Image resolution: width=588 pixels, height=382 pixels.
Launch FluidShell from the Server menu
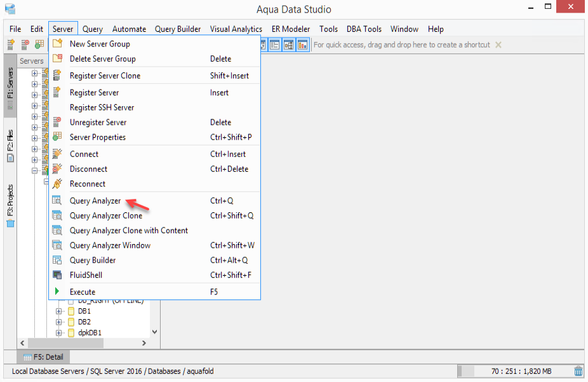[x=86, y=275]
